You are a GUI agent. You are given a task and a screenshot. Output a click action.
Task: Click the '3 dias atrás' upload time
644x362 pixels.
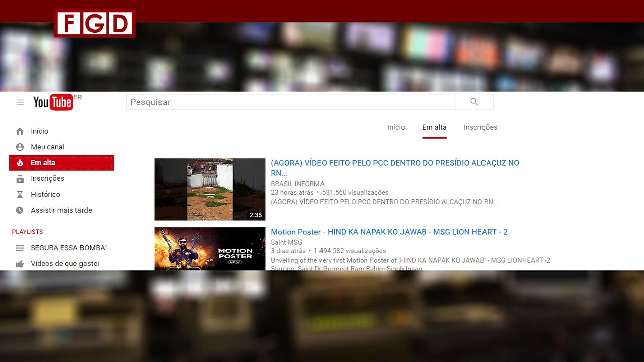288,251
